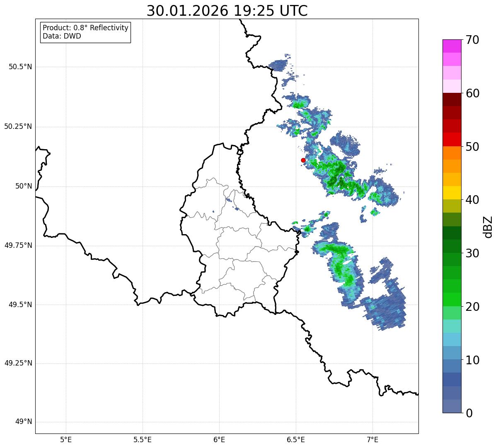Click the 5°E longitude label
Viewport: 498px width, 448px height.
point(66,440)
